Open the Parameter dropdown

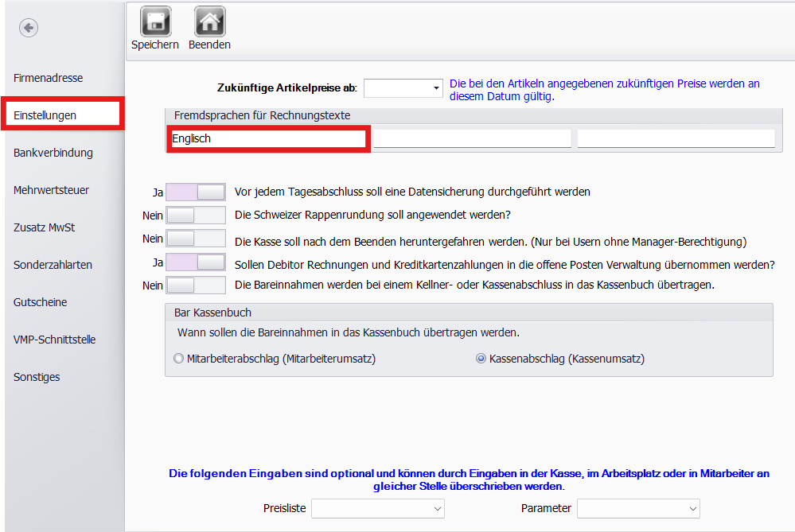pos(691,508)
